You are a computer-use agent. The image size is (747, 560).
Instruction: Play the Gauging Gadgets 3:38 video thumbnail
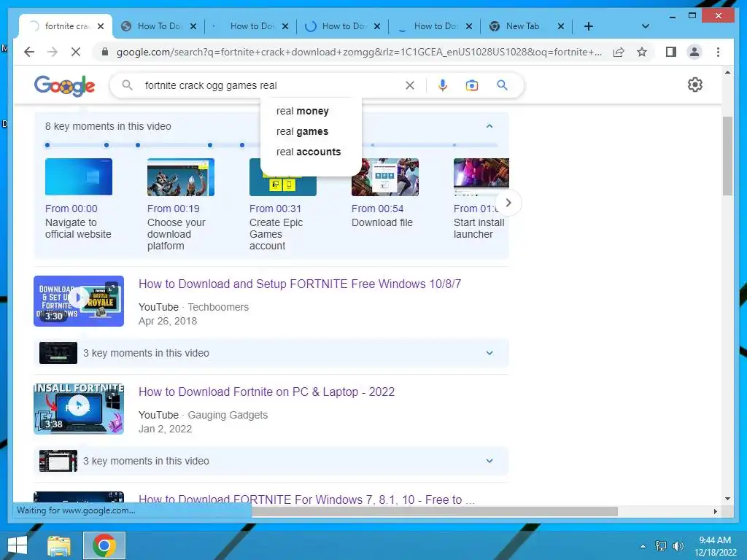point(79,409)
